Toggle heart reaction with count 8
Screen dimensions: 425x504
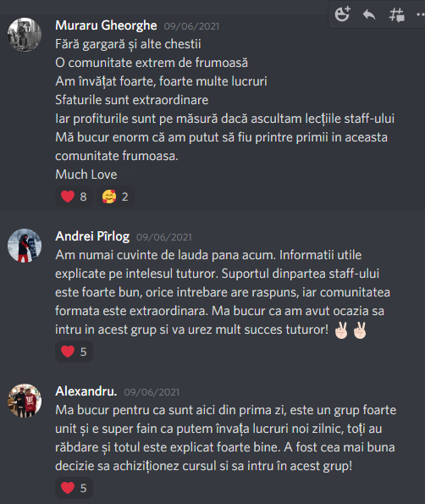point(75,197)
